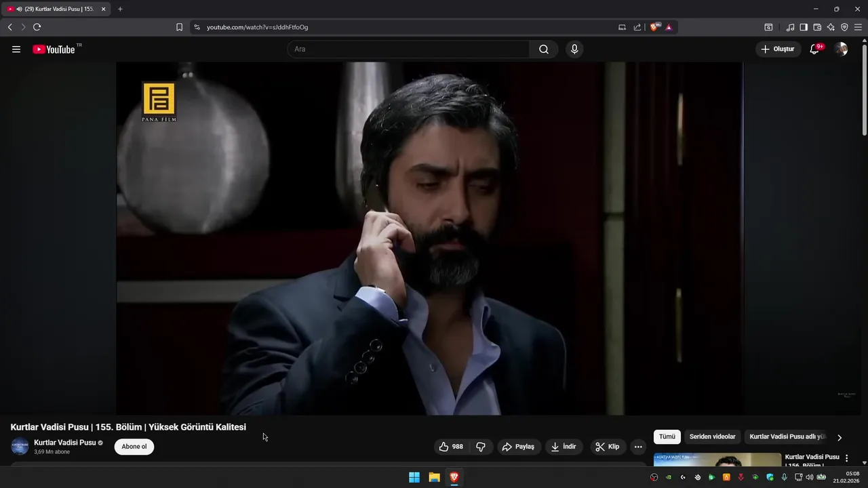Click the search magnifier button
This screenshot has width=868, height=488.
(x=544, y=49)
